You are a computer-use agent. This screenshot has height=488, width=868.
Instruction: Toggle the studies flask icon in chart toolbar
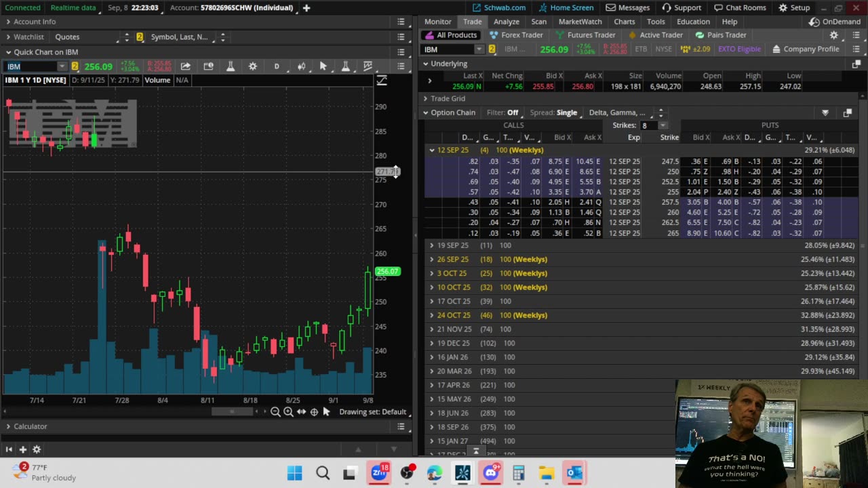click(x=231, y=66)
